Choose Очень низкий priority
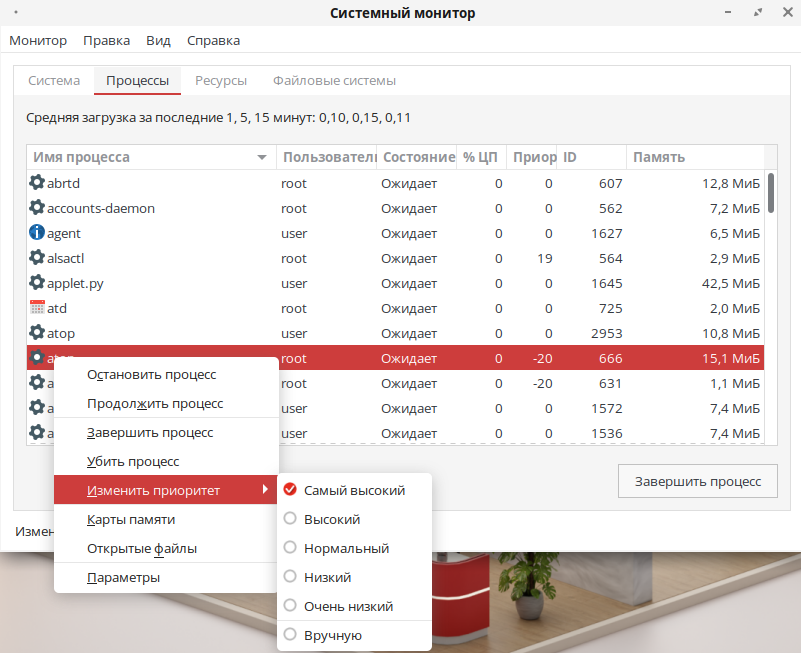 (348, 606)
